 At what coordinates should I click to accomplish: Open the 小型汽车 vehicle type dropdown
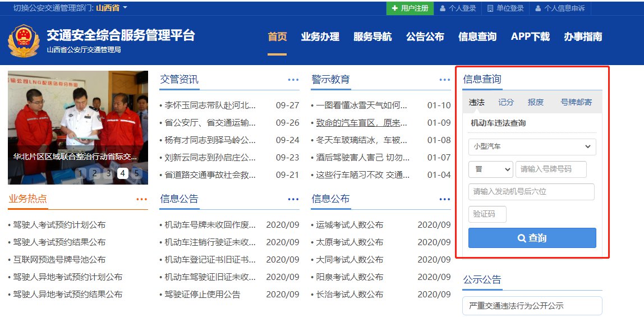[532, 146]
